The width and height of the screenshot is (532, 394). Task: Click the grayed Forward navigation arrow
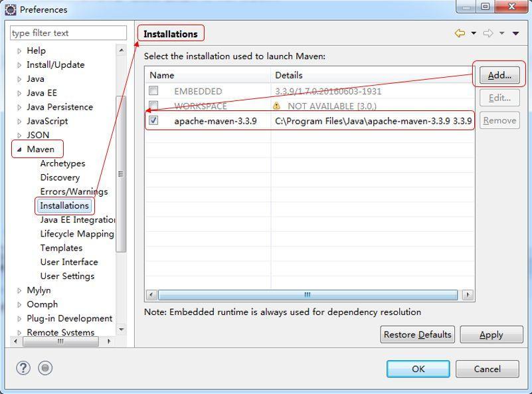488,33
